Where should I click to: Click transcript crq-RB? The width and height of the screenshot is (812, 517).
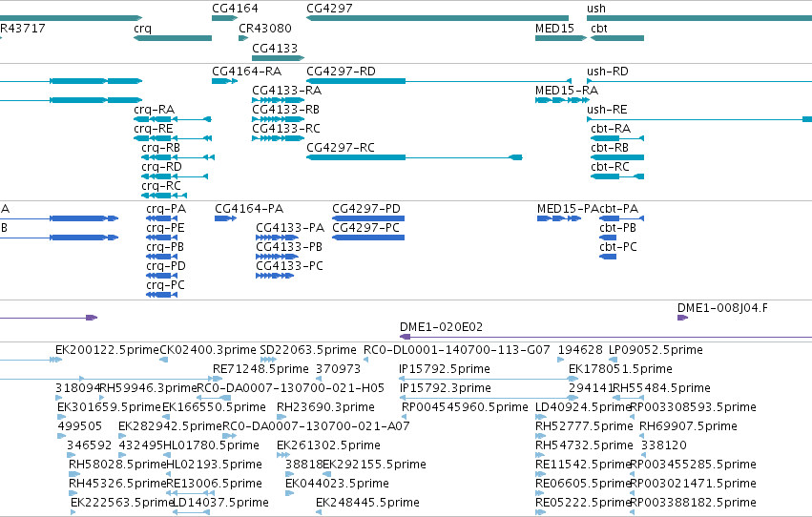tap(160, 148)
